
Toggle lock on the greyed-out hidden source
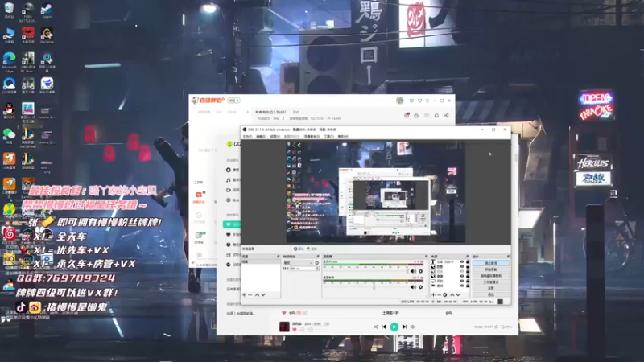(x=468, y=271)
